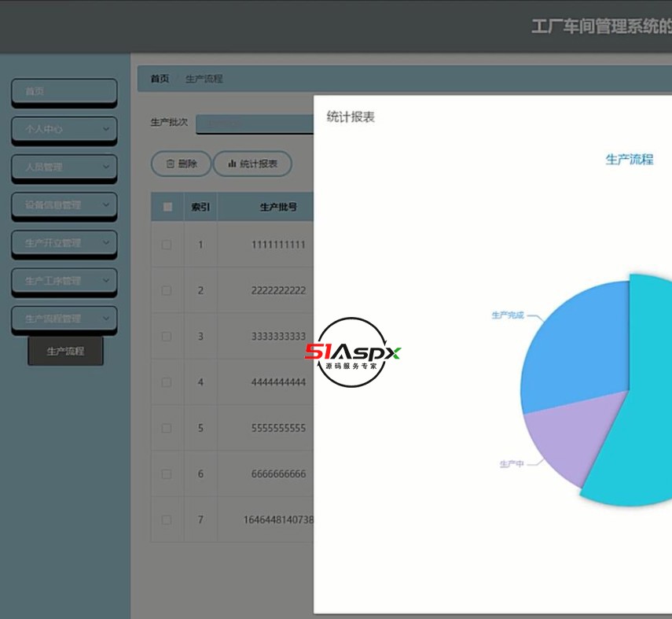Image resolution: width=672 pixels, height=619 pixels.
Task: Check the checkbox for batch 6666666666
Action: coord(166,473)
